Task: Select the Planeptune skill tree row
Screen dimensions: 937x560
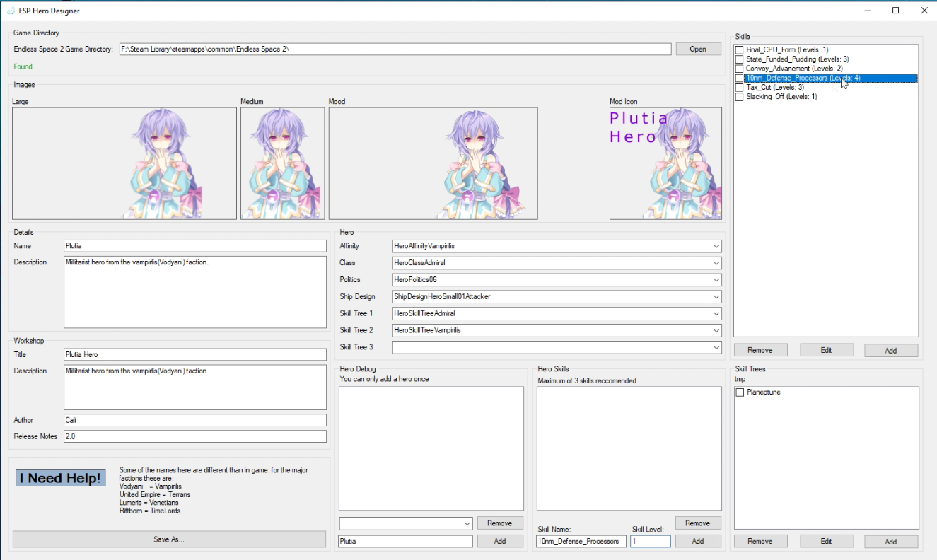Action: 764,392
